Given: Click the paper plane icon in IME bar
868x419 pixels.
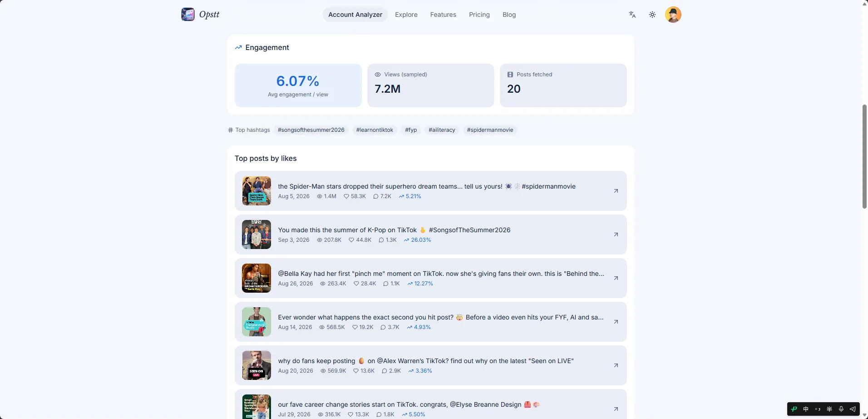Looking at the screenshot, I should (853, 409).
